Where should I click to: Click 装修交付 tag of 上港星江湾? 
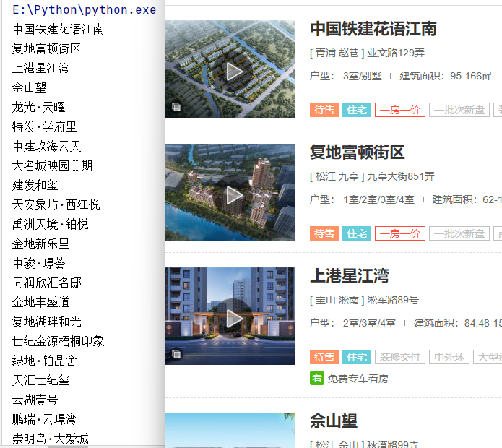[x=400, y=357]
